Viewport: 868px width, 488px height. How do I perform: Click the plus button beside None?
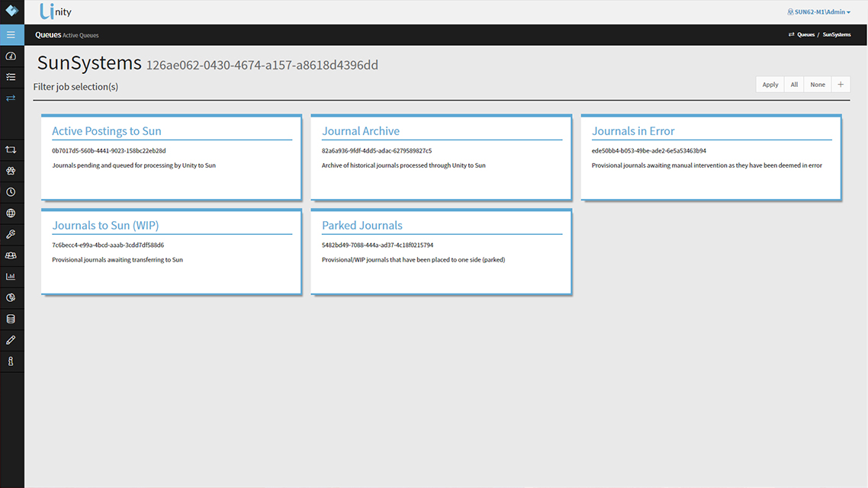pyautogui.click(x=841, y=85)
